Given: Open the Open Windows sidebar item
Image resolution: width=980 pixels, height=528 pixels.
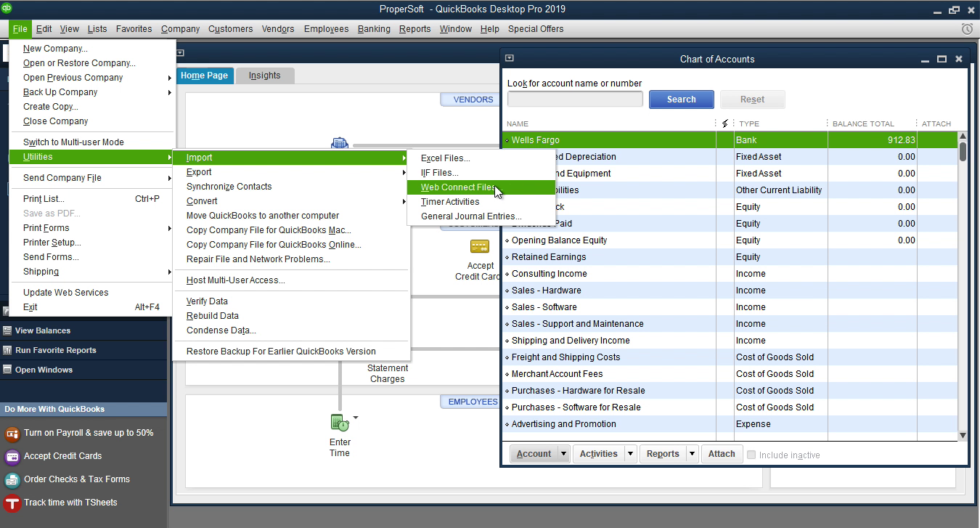Looking at the screenshot, I should [x=44, y=370].
